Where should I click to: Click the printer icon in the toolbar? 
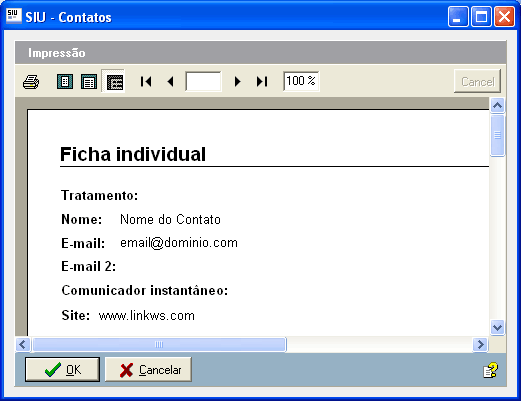(x=31, y=82)
